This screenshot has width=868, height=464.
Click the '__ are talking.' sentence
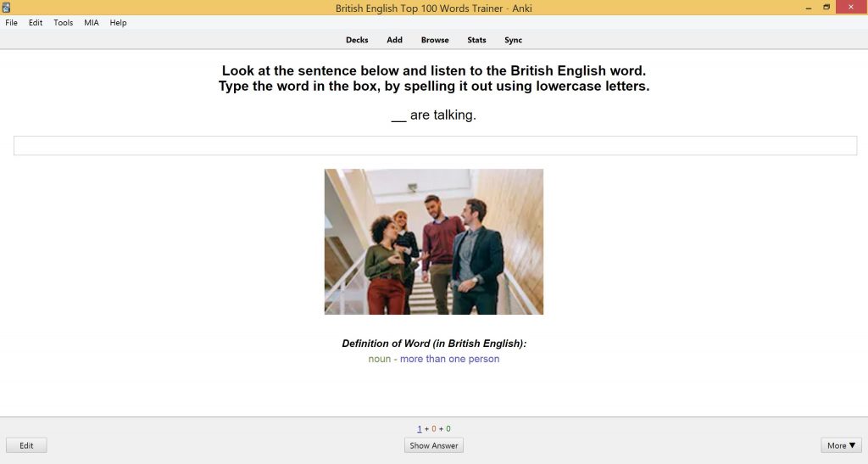pos(434,115)
